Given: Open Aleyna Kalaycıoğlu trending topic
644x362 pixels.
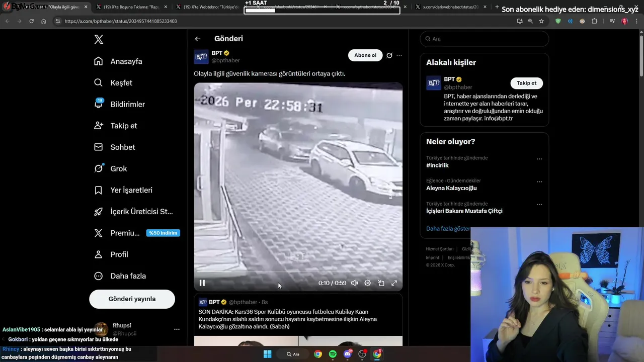Looking at the screenshot, I should [451, 188].
